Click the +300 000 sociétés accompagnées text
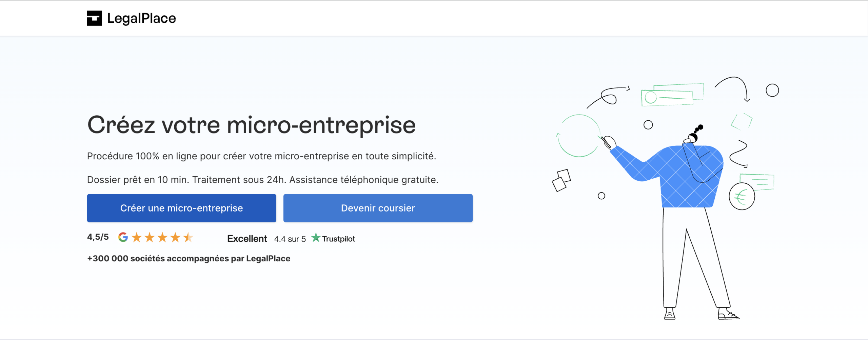This screenshot has height=340, width=868. 189,259
